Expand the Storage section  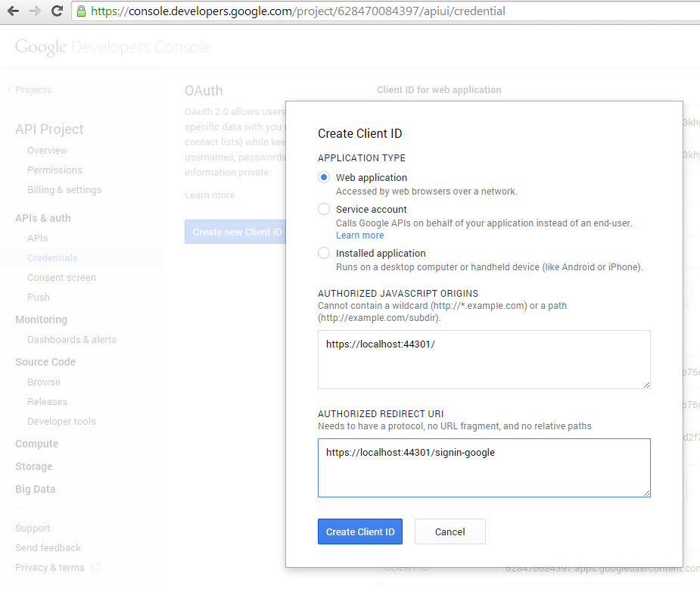coord(34,466)
